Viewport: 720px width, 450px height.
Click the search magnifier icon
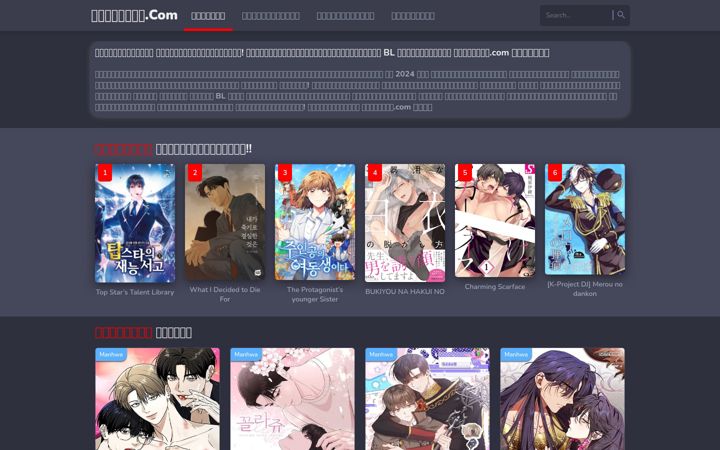pyautogui.click(x=621, y=15)
